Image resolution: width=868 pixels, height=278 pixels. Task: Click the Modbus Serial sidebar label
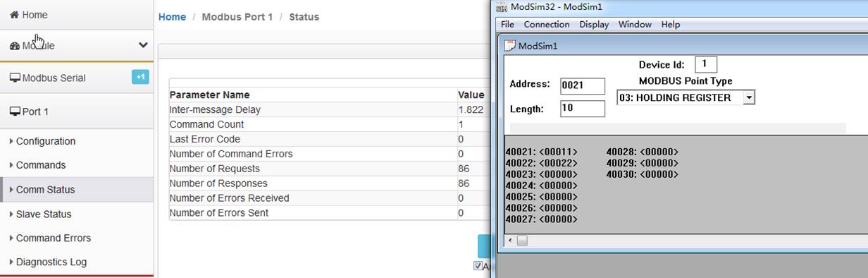point(54,78)
